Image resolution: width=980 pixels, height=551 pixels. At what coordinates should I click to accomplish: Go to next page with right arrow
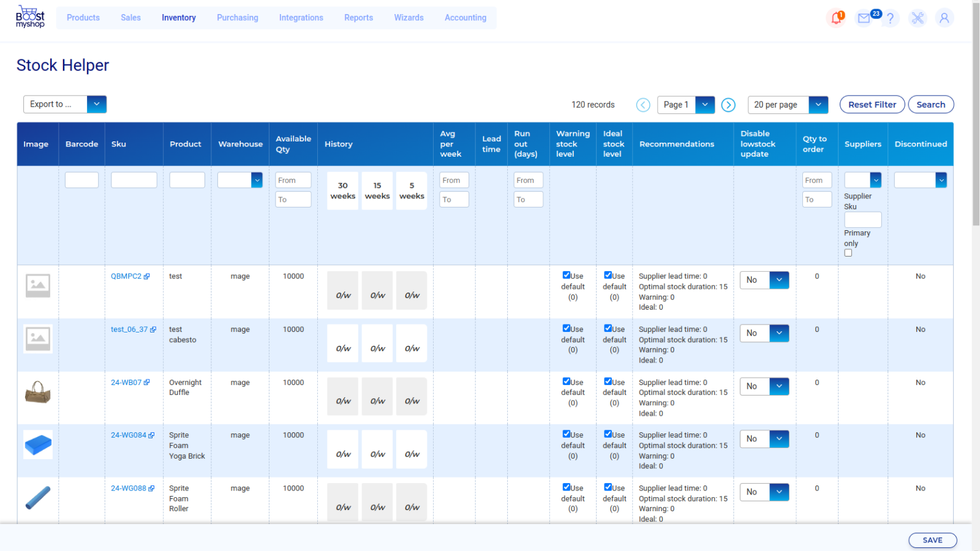[x=728, y=105]
